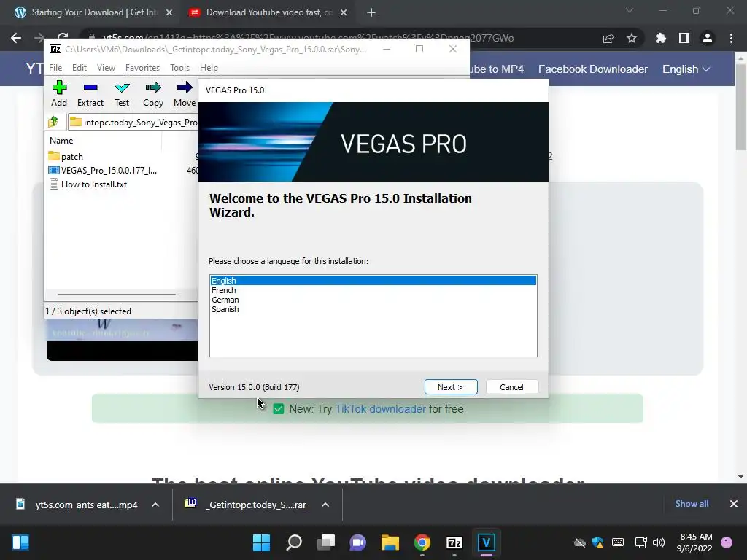Click the volume icon in system tray
This screenshot has width=747, height=560.
click(659, 542)
